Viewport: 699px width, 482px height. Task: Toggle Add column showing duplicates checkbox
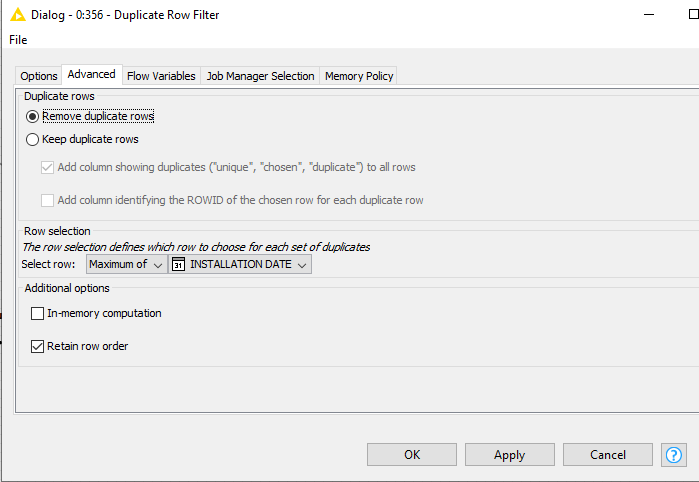coord(48,167)
